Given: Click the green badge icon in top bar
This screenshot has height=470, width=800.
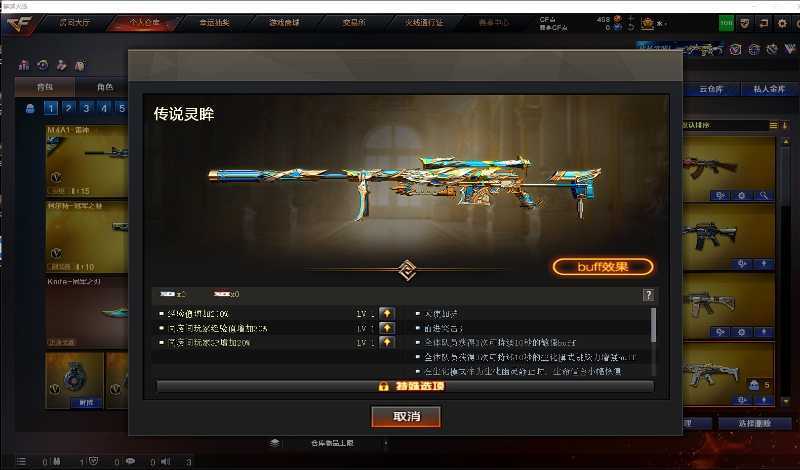Looking at the screenshot, I should pos(726,23).
